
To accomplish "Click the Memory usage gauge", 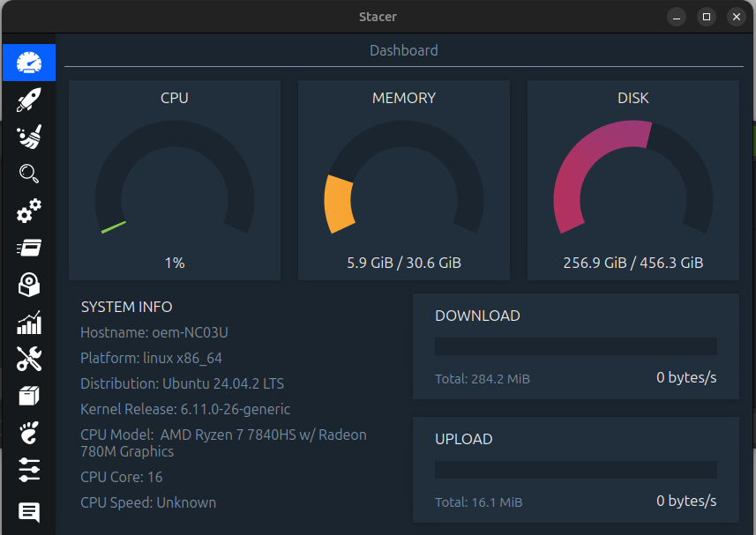I will pyautogui.click(x=404, y=177).
